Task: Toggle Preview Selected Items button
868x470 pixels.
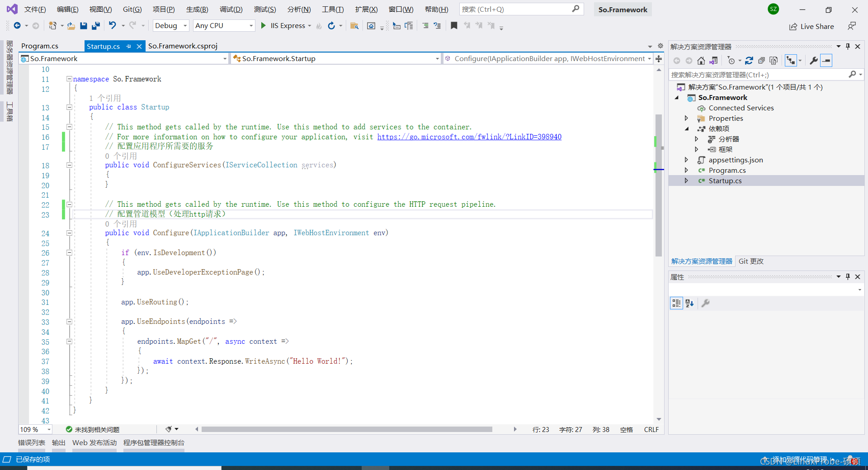Action: click(826, 61)
